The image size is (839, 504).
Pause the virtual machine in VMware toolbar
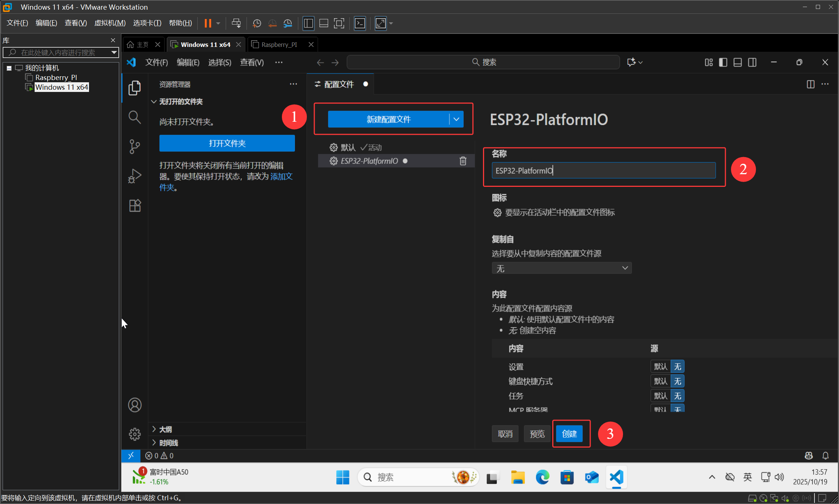pyautogui.click(x=208, y=23)
